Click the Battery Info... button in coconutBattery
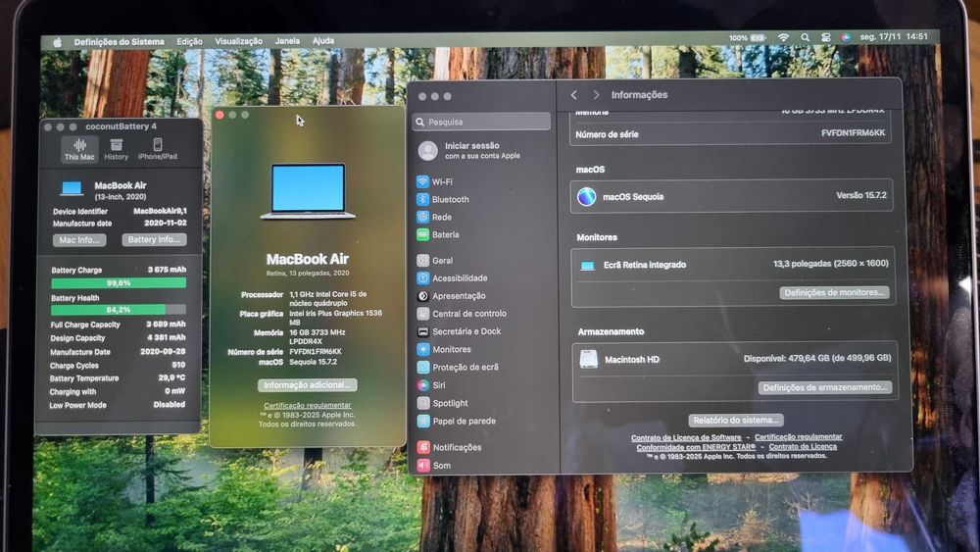 (154, 239)
